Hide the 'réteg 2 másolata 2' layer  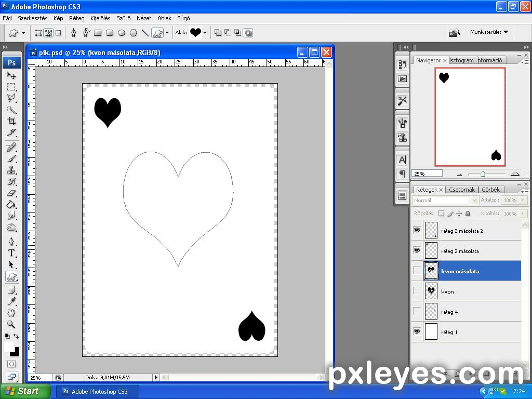pyautogui.click(x=417, y=230)
